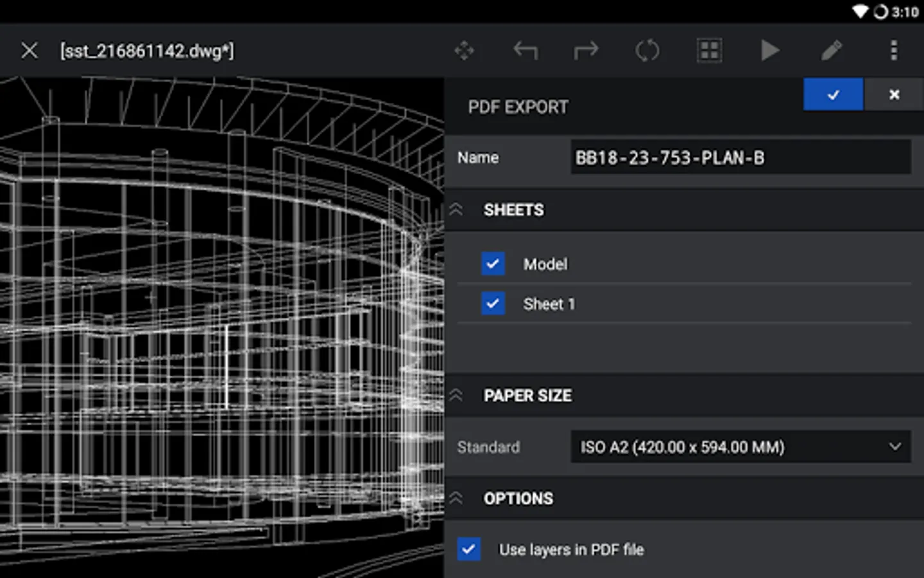Select the pencil edit icon
The height and width of the screenshot is (578, 924).
coord(832,51)
